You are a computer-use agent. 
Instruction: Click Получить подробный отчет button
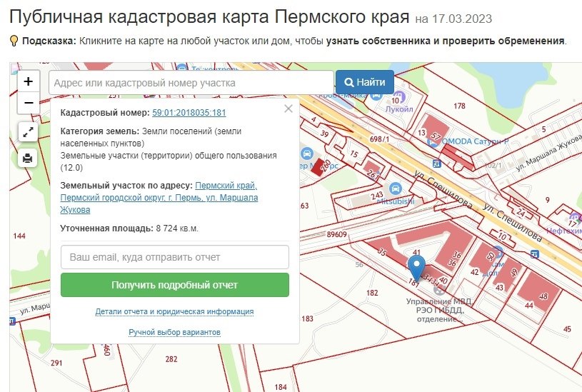click(175, 285)
